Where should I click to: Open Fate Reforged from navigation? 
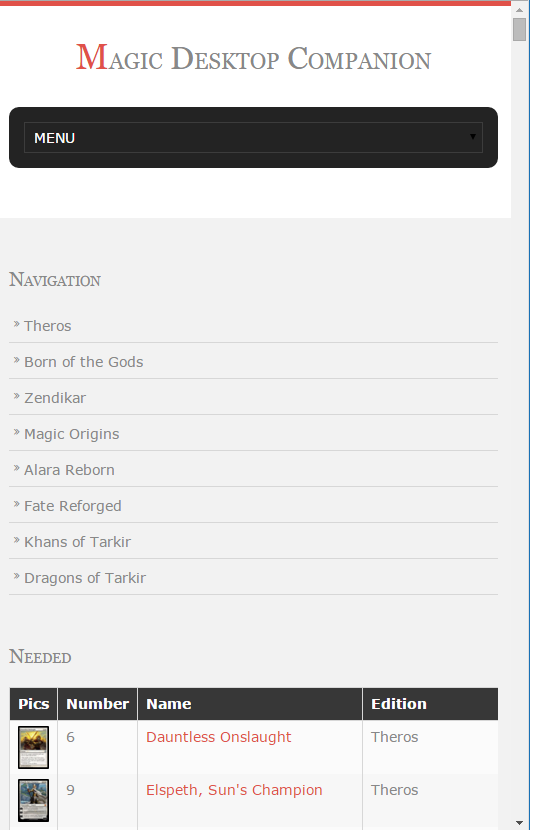73,507
